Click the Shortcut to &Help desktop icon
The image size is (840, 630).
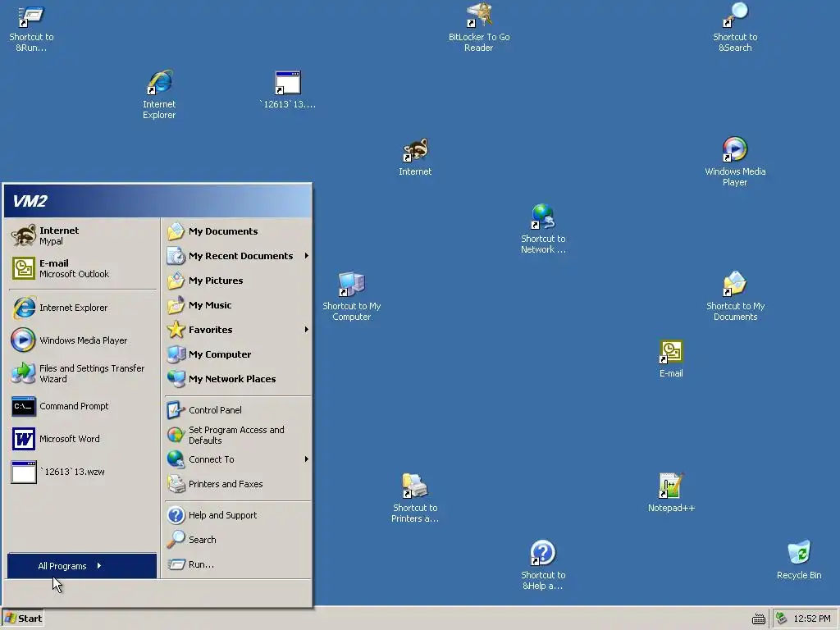(x=543, y=565)
